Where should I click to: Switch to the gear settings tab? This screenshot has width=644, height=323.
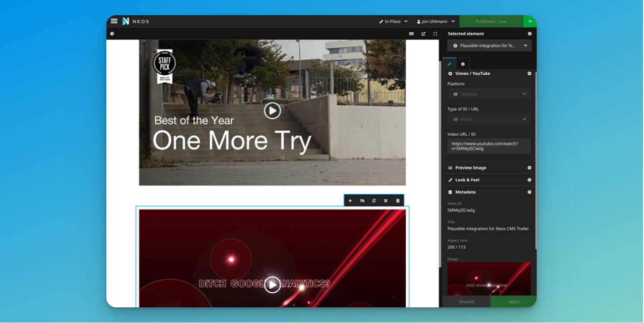(463, 64)
